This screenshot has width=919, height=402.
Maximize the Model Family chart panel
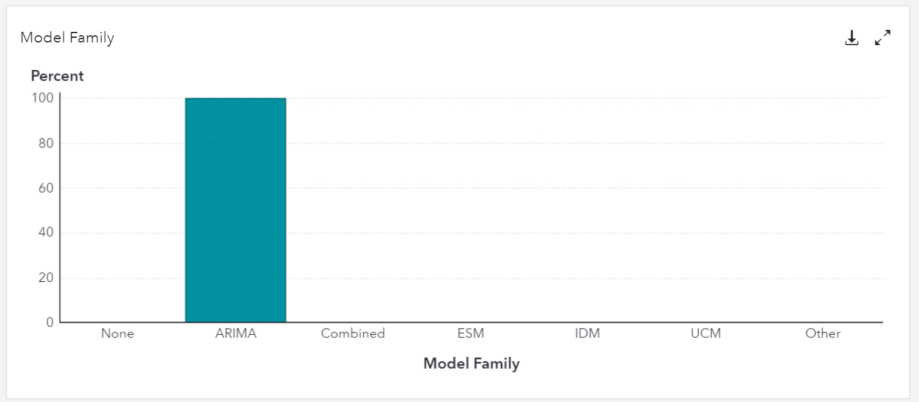point(882,38)
